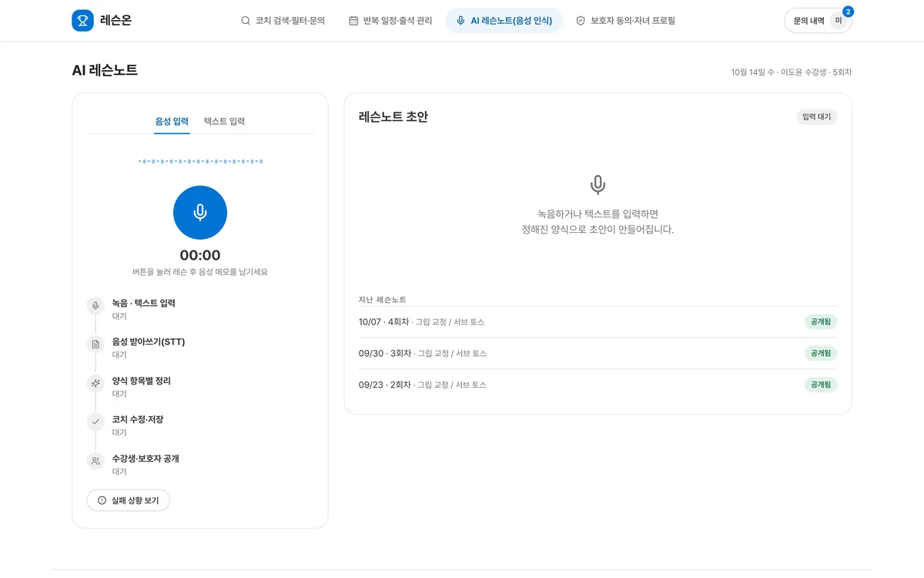Screen dimensions: 924x578
Task: Click the 녹음 · 텍스트 입력 step label
Action: (144, 303)
